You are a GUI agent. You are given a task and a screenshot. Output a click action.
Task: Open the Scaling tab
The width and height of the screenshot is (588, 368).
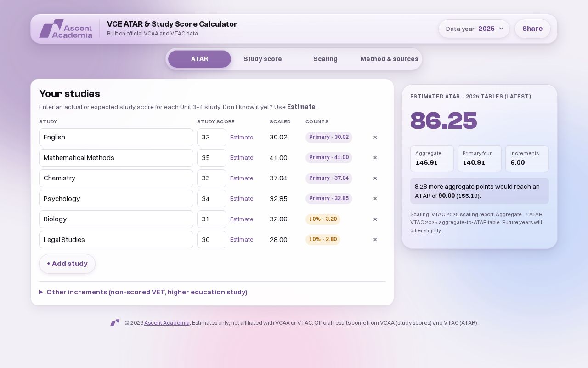pyautogui.click(x=325, y=59)
